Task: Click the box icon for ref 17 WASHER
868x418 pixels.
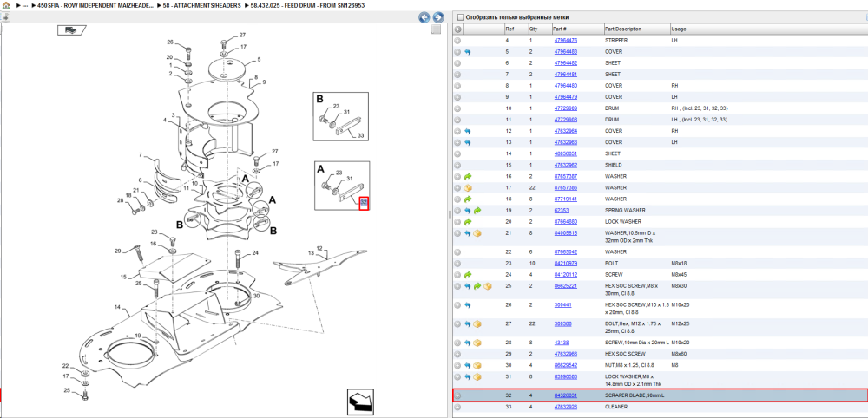Action: click(x=467, y=188)
